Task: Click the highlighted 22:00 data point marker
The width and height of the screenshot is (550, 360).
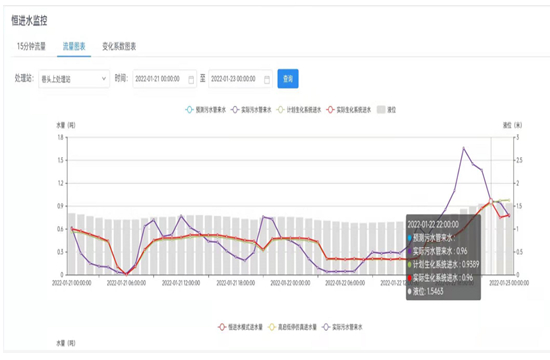Action: (491, 201)
